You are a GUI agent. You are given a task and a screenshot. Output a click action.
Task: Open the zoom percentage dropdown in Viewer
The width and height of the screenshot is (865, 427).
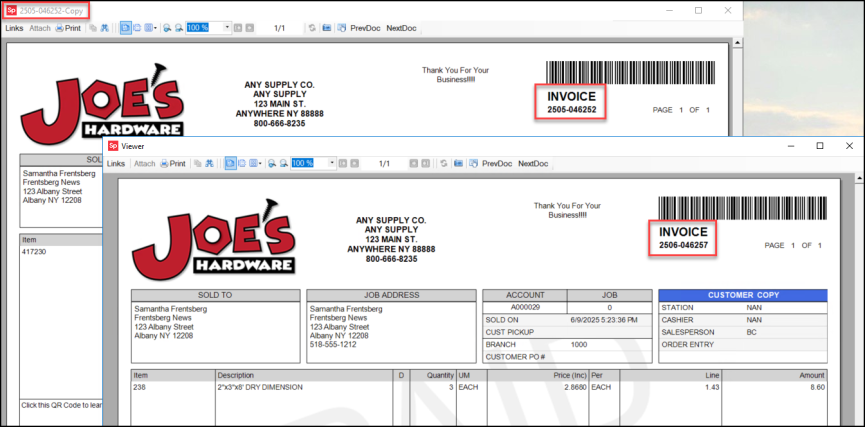pos(334,163)
